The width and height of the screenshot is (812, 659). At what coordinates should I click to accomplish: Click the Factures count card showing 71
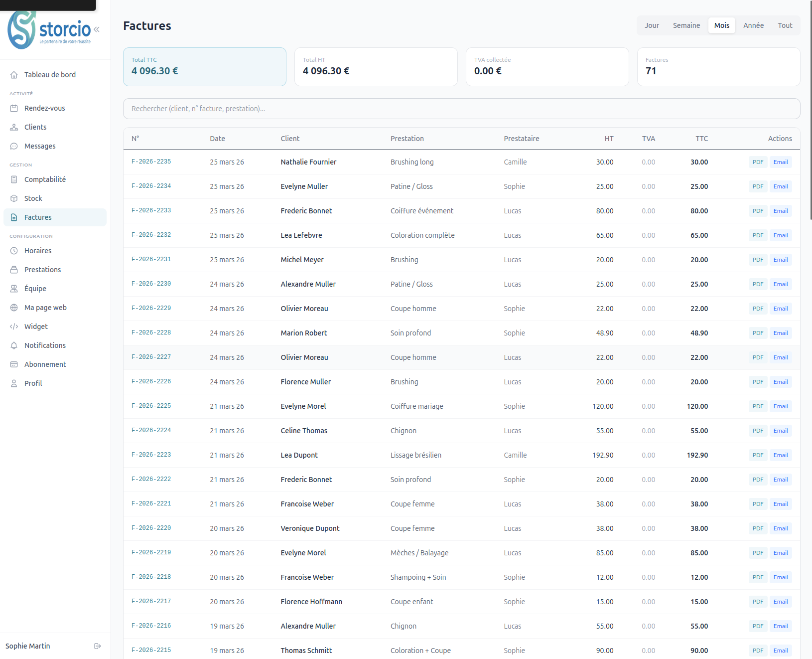(x=719, y=67)
